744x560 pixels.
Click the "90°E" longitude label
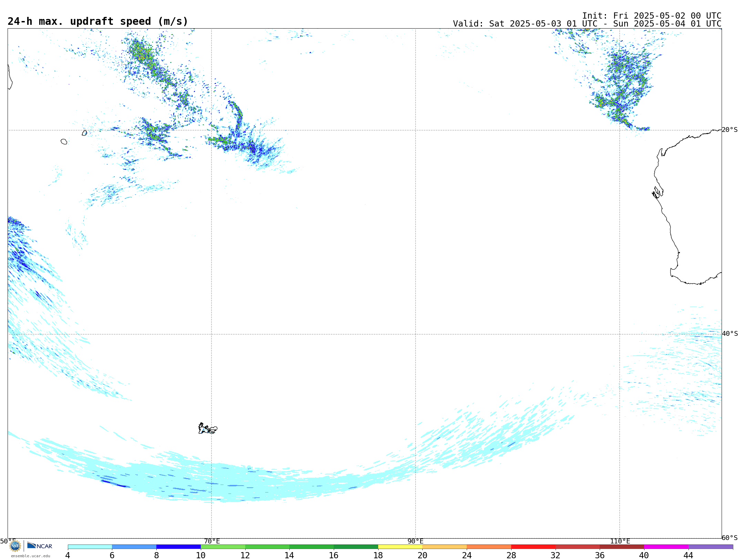click(x=415, y=541)
